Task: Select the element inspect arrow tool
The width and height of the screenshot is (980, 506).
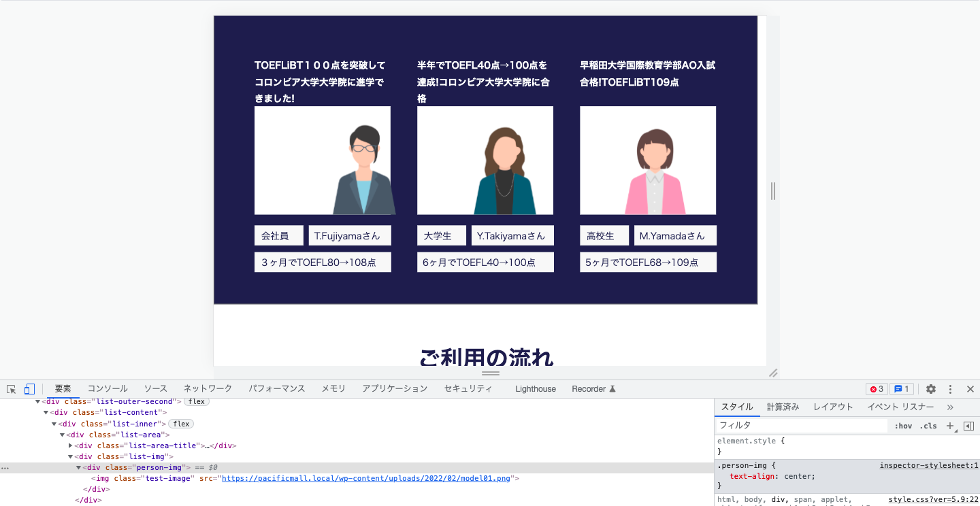Action: coord(10,388)
